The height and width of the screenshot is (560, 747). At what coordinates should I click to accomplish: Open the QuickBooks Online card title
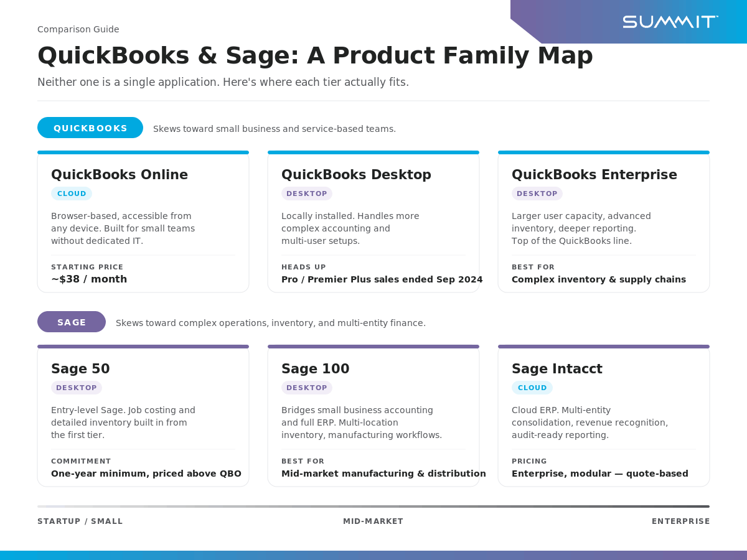pyautogui.click(x=120, y=175)
